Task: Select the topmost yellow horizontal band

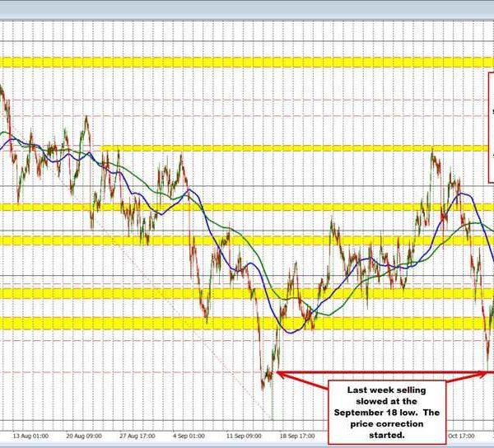Action: pyautogui.click(x=247, y=62)
